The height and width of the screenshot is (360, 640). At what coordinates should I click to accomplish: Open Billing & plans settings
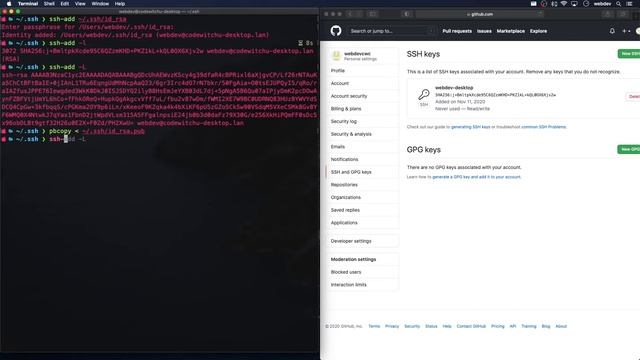coord(362,109)
